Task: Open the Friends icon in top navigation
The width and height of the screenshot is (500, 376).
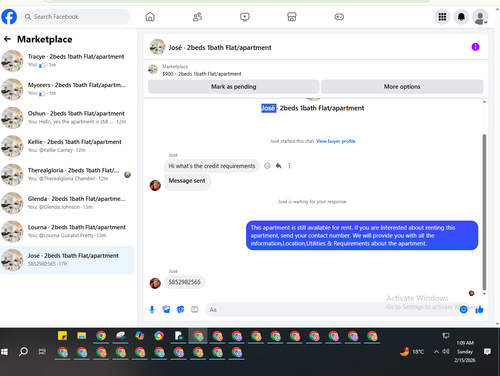Action: point(197,17)
